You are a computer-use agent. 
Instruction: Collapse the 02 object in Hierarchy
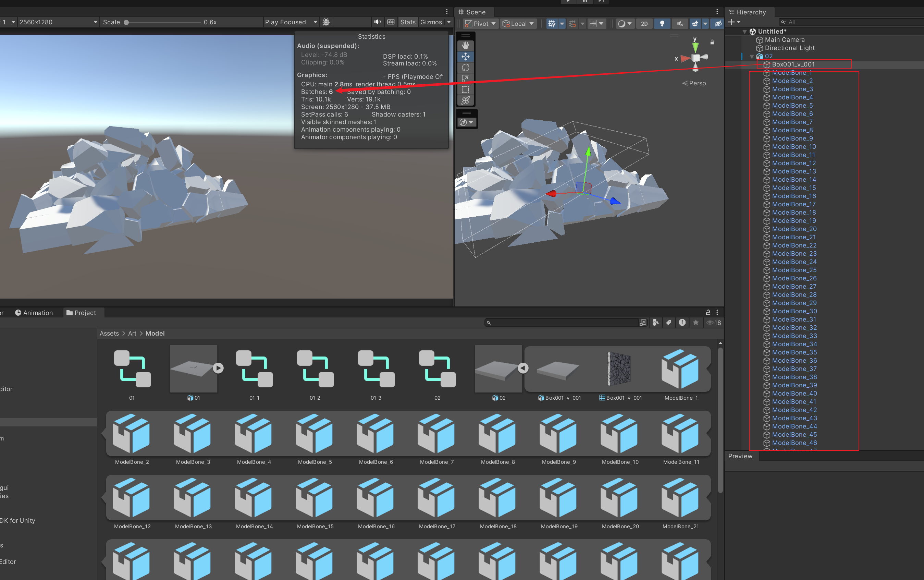coord(752,56)
